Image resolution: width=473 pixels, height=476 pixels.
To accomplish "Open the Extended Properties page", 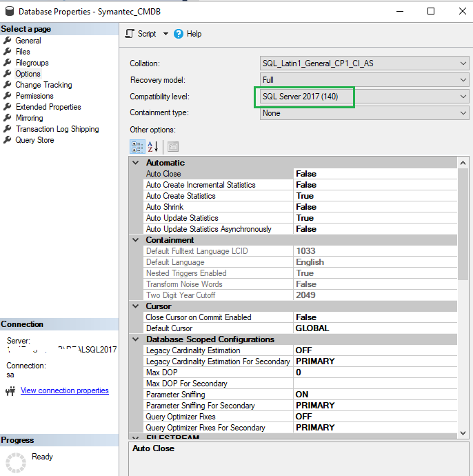I will [48, 107].
